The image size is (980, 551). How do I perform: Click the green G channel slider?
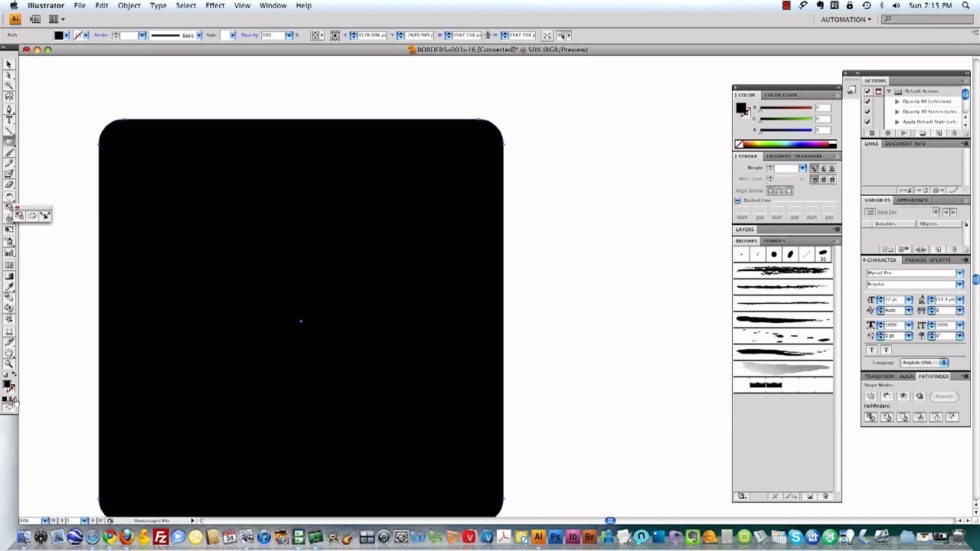tap(786, 119)
